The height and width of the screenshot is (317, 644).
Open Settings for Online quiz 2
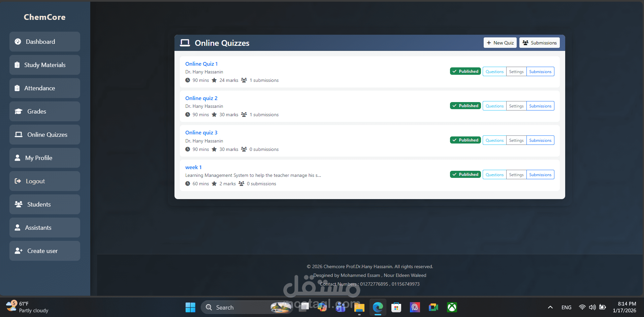click(516, 106)
